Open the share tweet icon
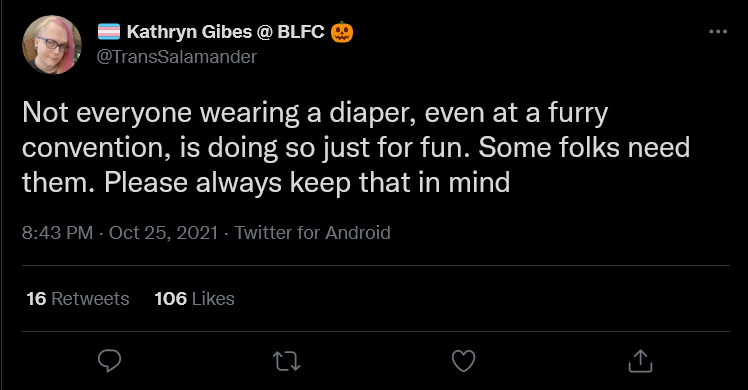Image resolution: width=748 pixels, height=390 pixels. pos(640,361)
